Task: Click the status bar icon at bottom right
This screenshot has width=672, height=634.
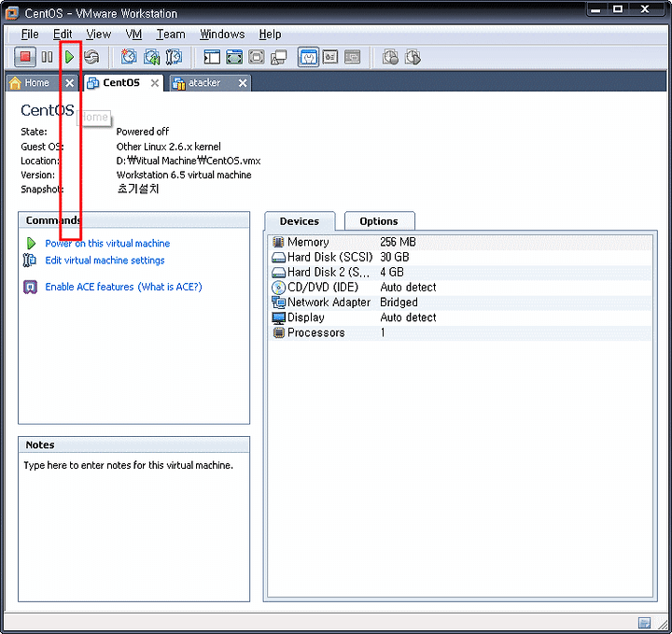Action: pos(644,623)
